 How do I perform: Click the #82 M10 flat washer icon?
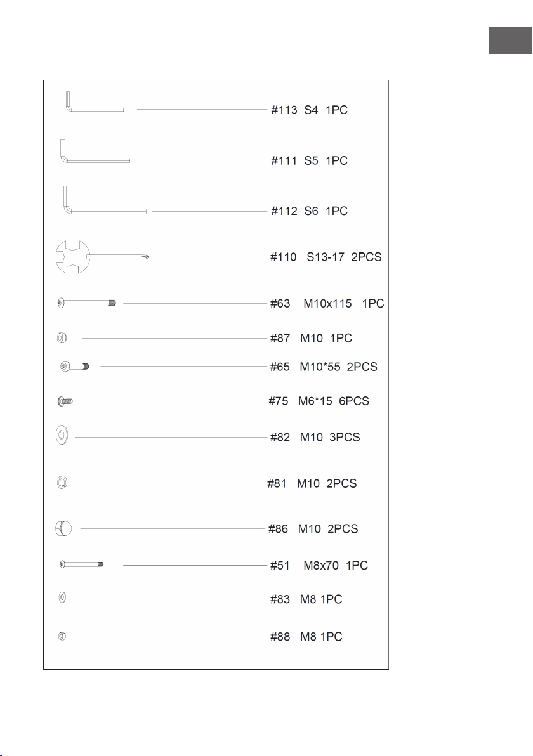pos(62,435)
